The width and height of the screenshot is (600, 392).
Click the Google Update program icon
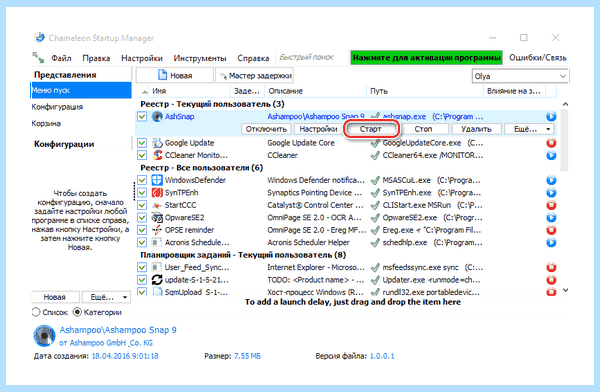(x=157, y=143)
